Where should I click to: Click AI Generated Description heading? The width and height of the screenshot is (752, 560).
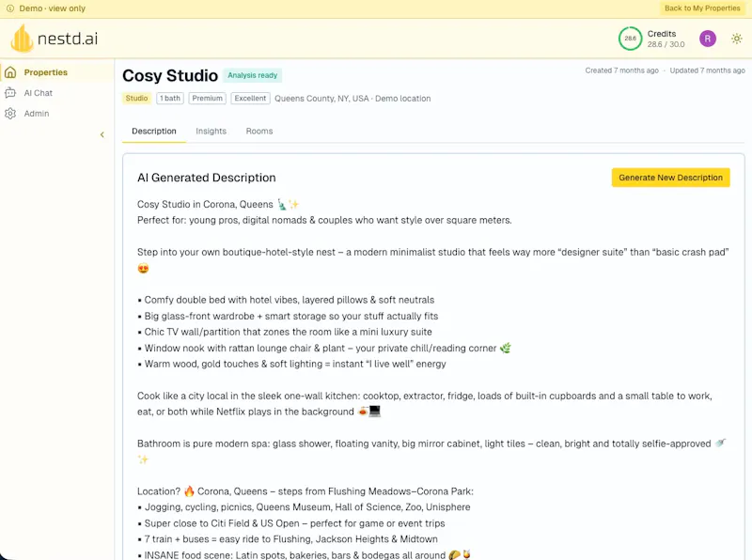pos(207,178)
